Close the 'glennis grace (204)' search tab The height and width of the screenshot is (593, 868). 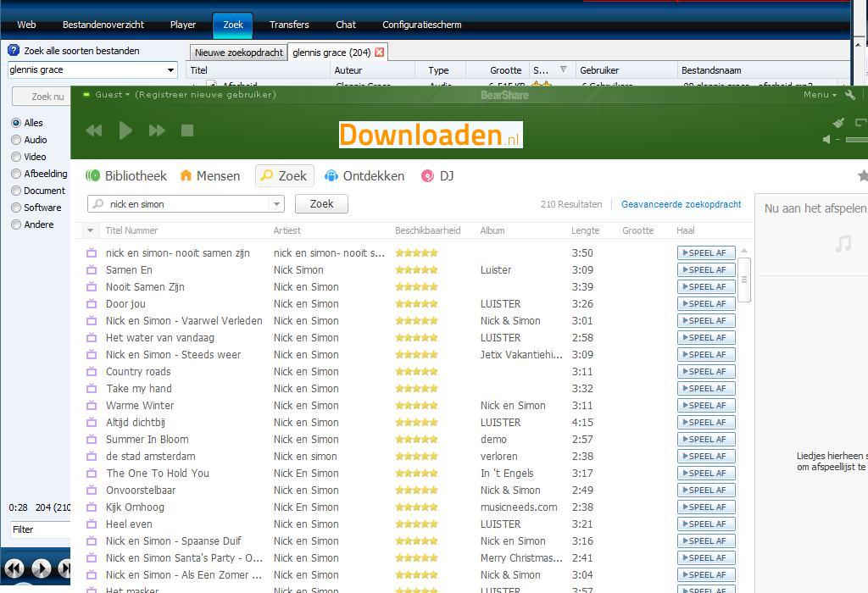[x=379, y=52]
